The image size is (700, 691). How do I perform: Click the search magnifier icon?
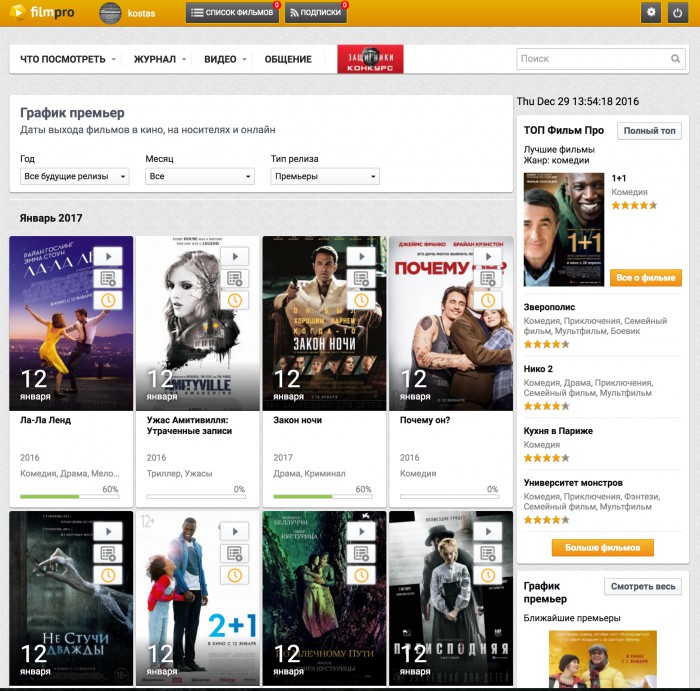(675, 58)
